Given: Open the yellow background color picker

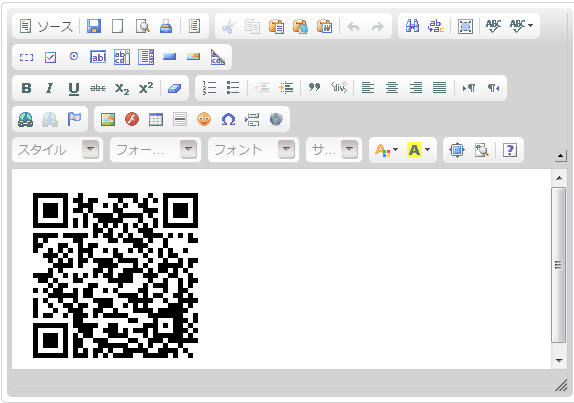Looking at the screenshot, I should point(418,150).
